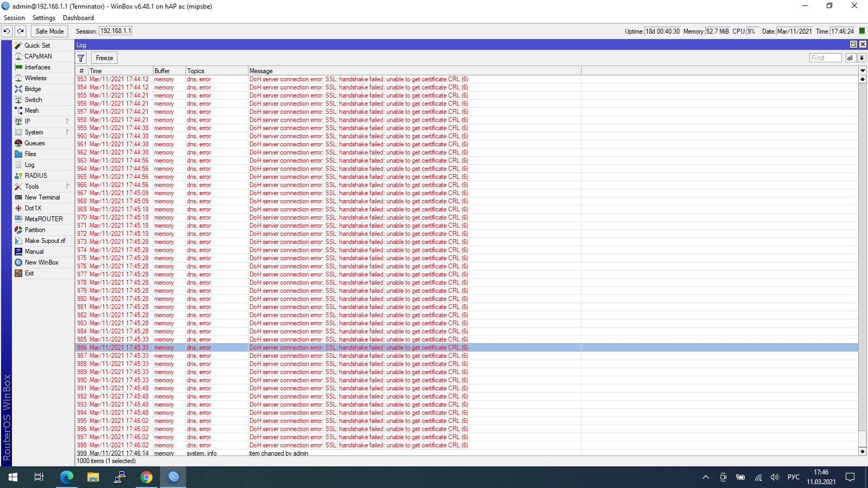This screenshot has height=488, width=868.
Task: Open Task View on taskbar
Action: 39,477
